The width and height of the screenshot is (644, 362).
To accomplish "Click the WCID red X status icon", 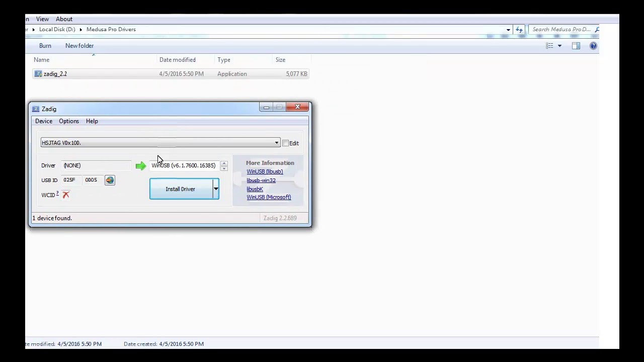I will 66,195.
